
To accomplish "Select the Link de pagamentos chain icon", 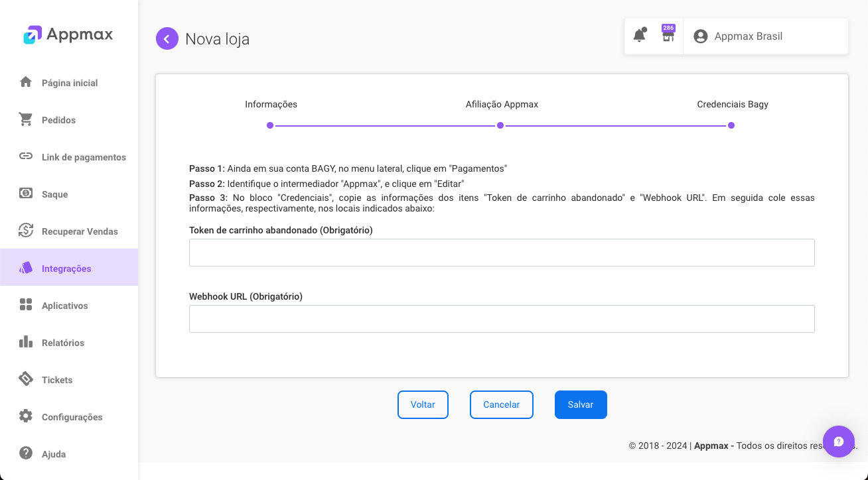I will (25, 156).
